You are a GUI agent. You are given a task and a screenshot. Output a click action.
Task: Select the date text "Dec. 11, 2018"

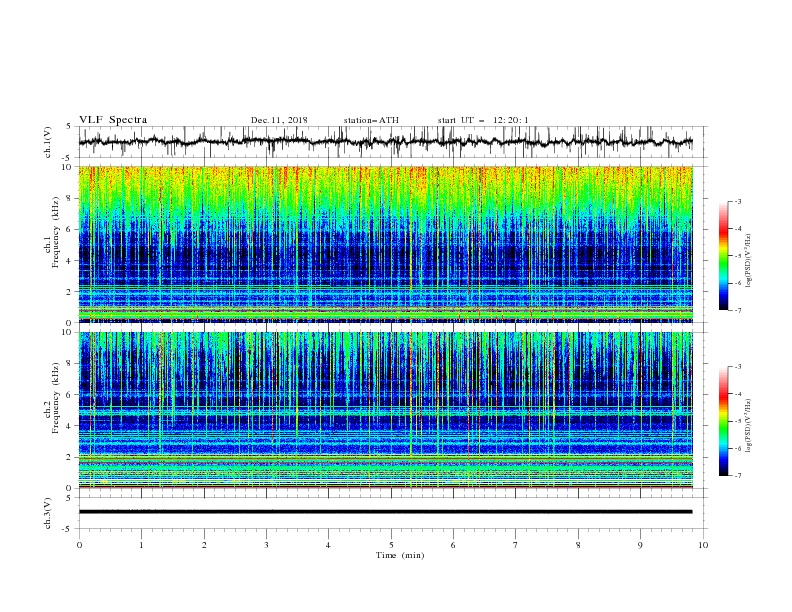[x=279, y=120]
